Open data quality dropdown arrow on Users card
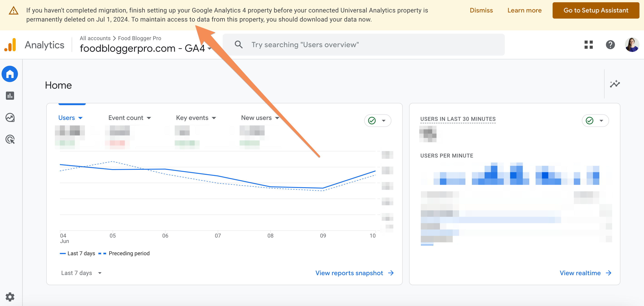 (383, 121)
